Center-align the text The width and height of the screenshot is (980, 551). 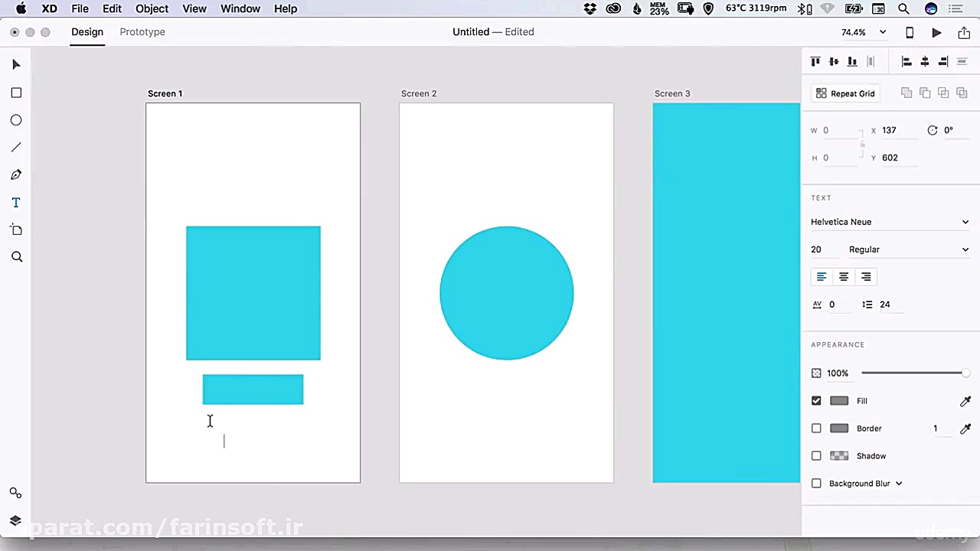pyautogui.click(x=844, y=277)
